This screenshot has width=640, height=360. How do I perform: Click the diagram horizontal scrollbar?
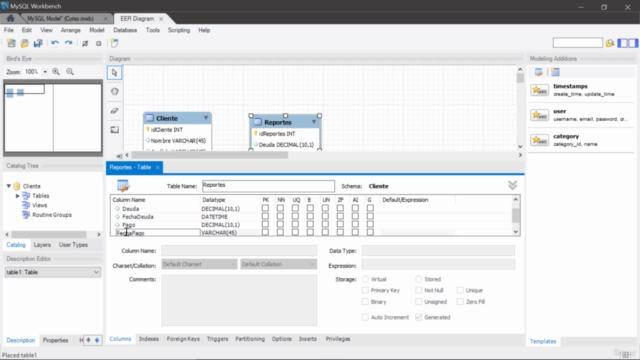[209, 155]
